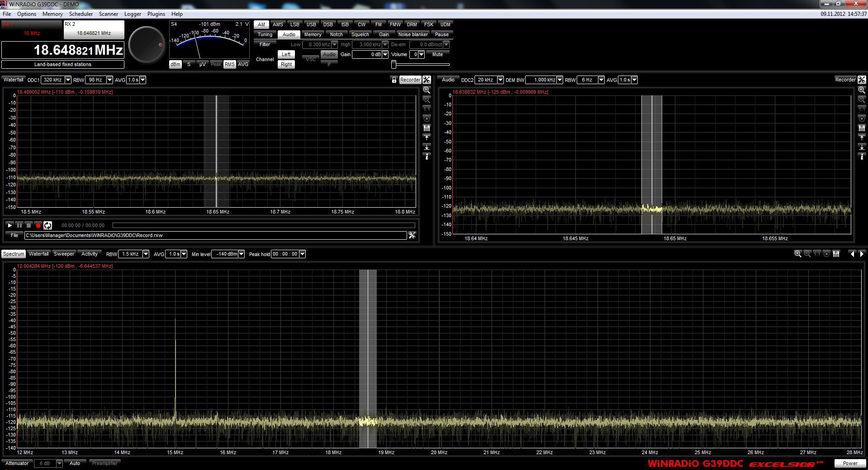Open DDC2 RBW 6 Hz dropdown
Screen dimensions: 868x470
pyautogui.click(x=601, y=80)
